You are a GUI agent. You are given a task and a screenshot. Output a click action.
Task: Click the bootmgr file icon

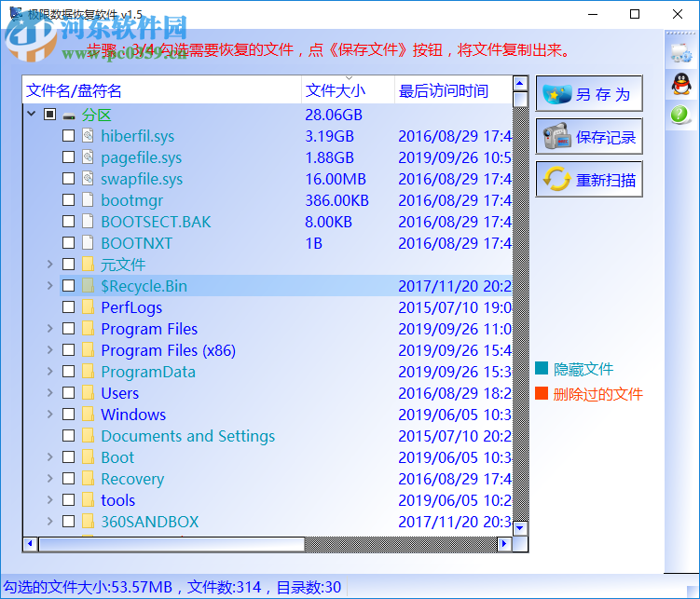[88, 199]
